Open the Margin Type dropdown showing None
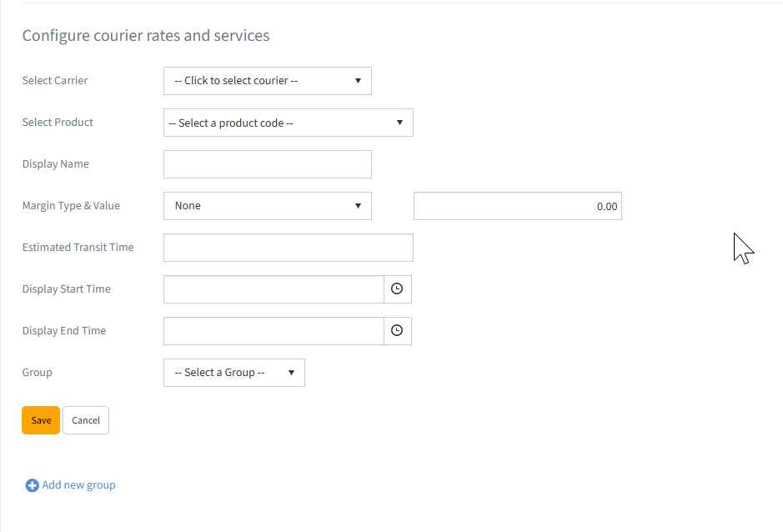Screen dimensions: 783x532 [267, 206]
